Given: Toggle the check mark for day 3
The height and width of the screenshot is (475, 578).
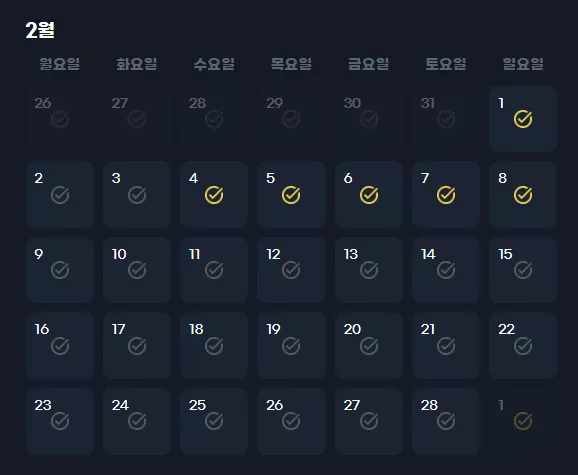Looking at the screenshot, I should (137, 195).
